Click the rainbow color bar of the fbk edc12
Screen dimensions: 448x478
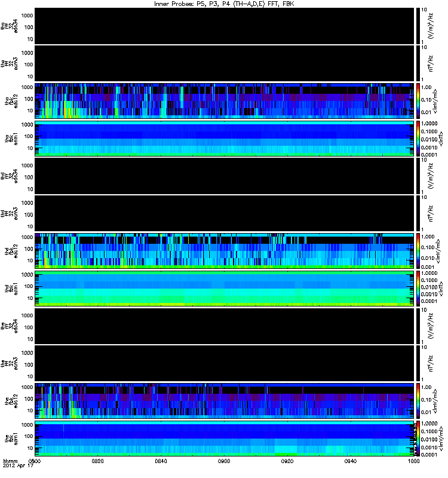pos(418,401)
